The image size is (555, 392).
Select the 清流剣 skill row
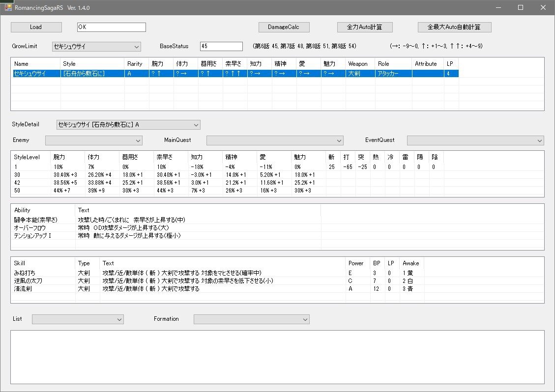tap(218, 289)
